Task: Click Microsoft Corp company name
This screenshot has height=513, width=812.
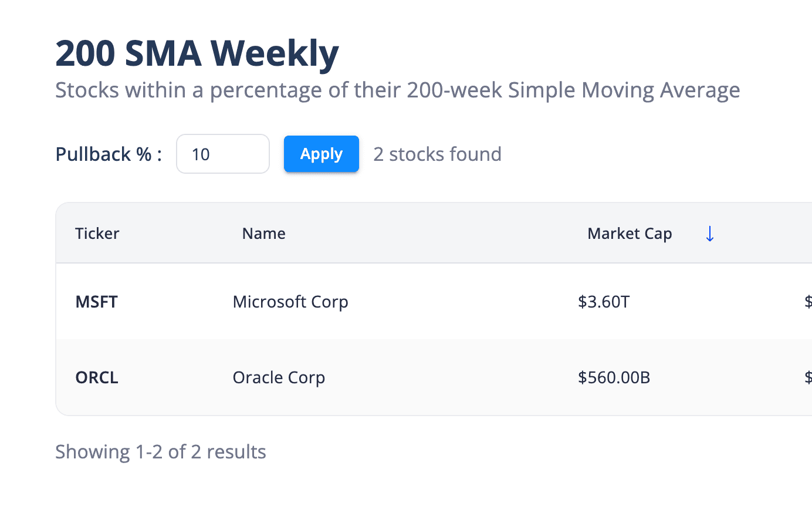Action: (290, 302)
